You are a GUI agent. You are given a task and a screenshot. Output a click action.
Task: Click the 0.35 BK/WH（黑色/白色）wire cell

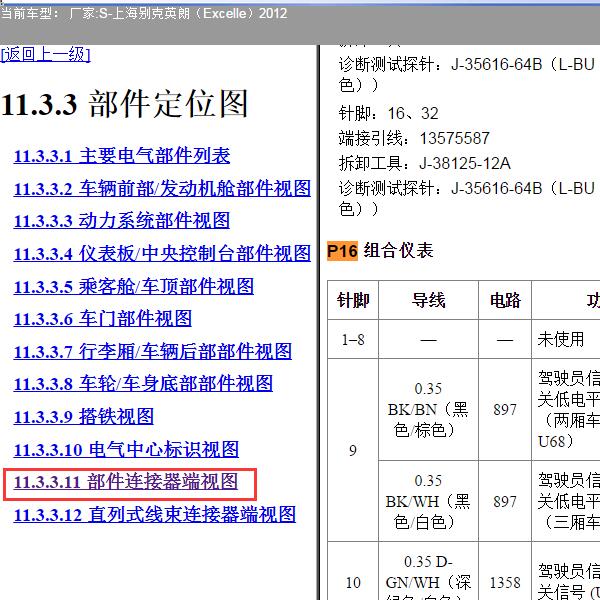click(x=429, y=501)
